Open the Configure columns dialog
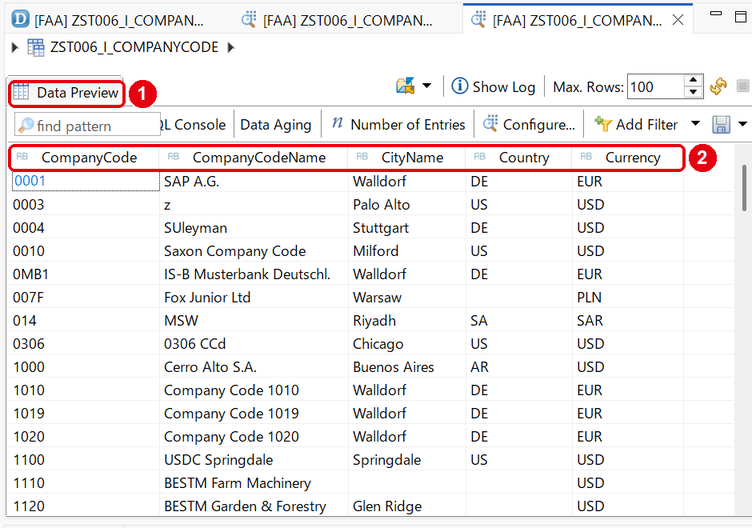Viewport: 752px width, 528px height. [x=529, y=124]
